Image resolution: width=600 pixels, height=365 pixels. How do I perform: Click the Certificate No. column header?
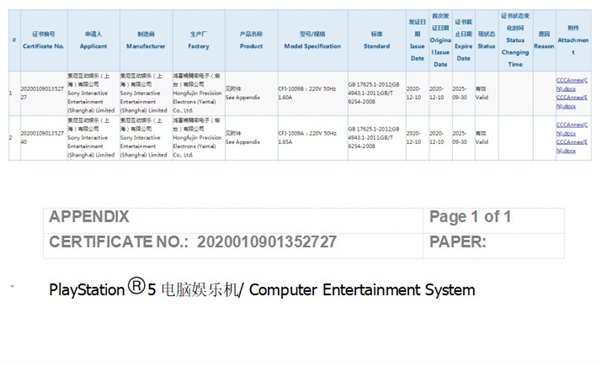44,40
